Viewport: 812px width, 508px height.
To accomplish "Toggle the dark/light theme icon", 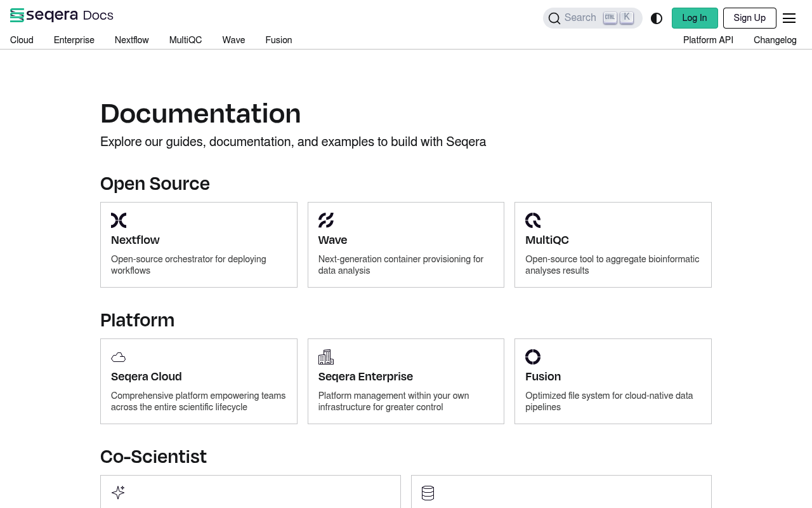I will pos(657,18).
